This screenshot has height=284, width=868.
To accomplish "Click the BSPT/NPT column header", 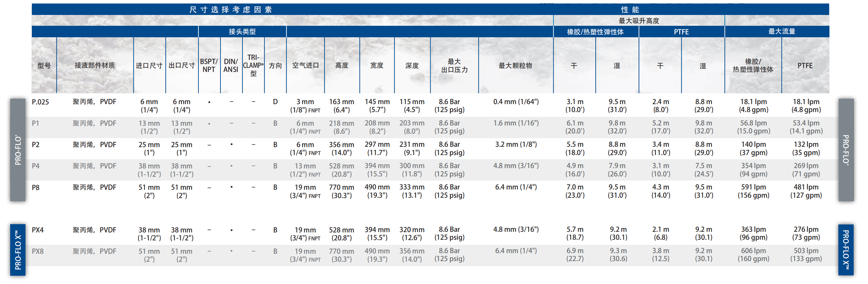I will coord(209,65).
